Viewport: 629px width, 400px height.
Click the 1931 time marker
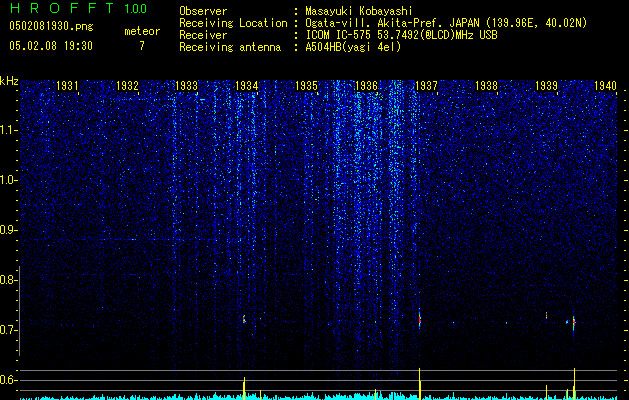tap(67, 85)
